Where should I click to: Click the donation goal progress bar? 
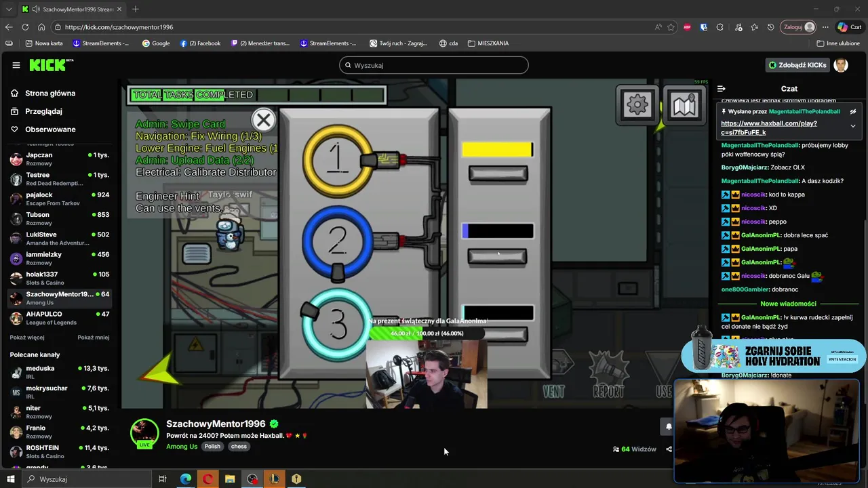(x=427, y=333)
